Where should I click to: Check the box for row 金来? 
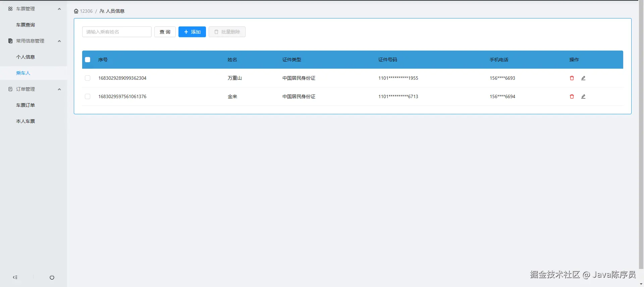(x=88, y=96)
